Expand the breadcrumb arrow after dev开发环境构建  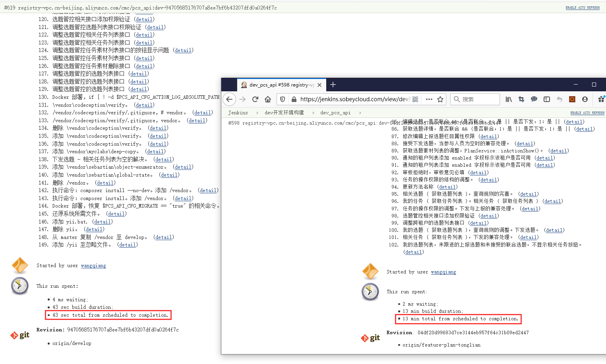point(313,113)
